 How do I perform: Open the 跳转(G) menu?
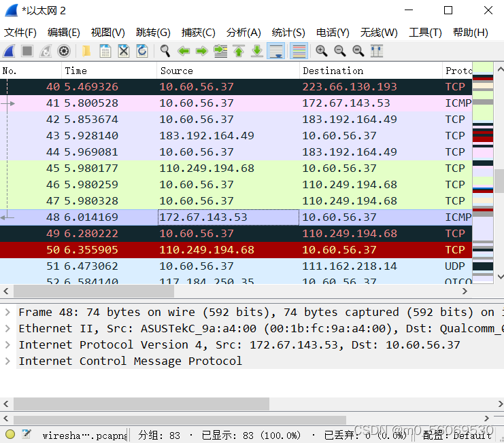(x=153, y=33)
